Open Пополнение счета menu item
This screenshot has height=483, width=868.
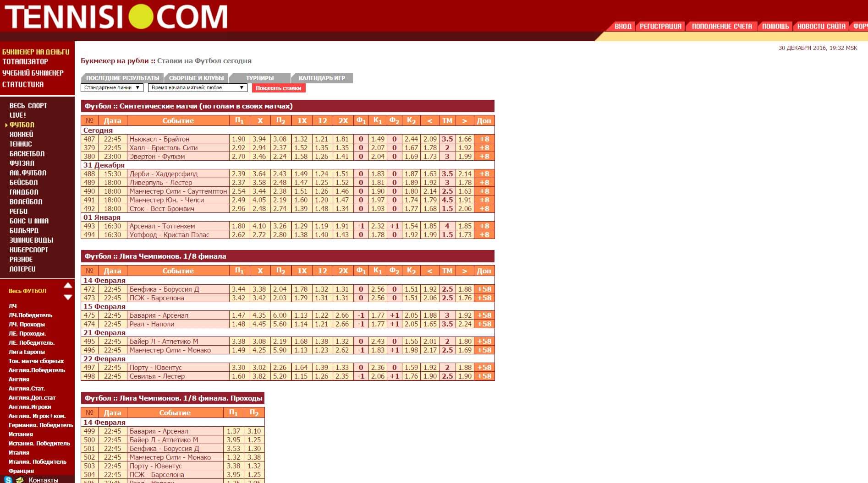(x=722, y=26)
